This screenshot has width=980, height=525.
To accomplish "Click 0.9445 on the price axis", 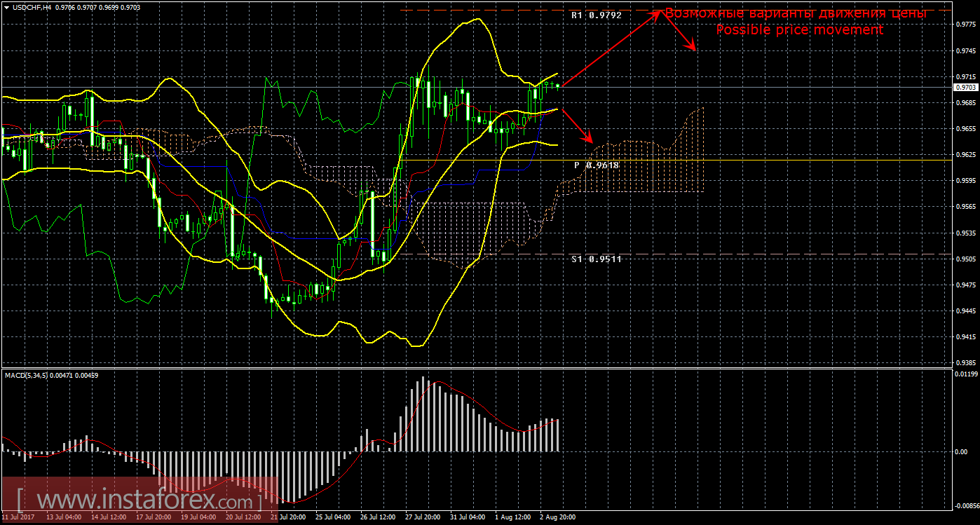I will point(966,311).
